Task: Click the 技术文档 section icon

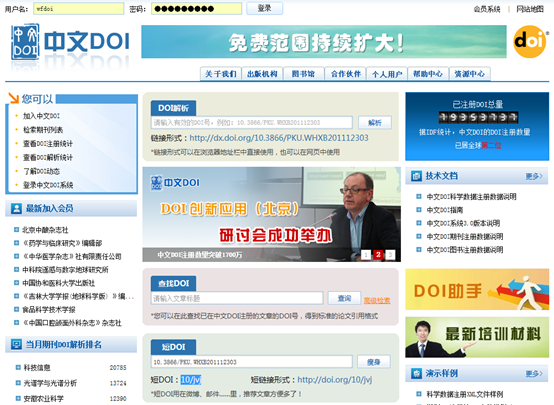Action: [x=417, y=176]
